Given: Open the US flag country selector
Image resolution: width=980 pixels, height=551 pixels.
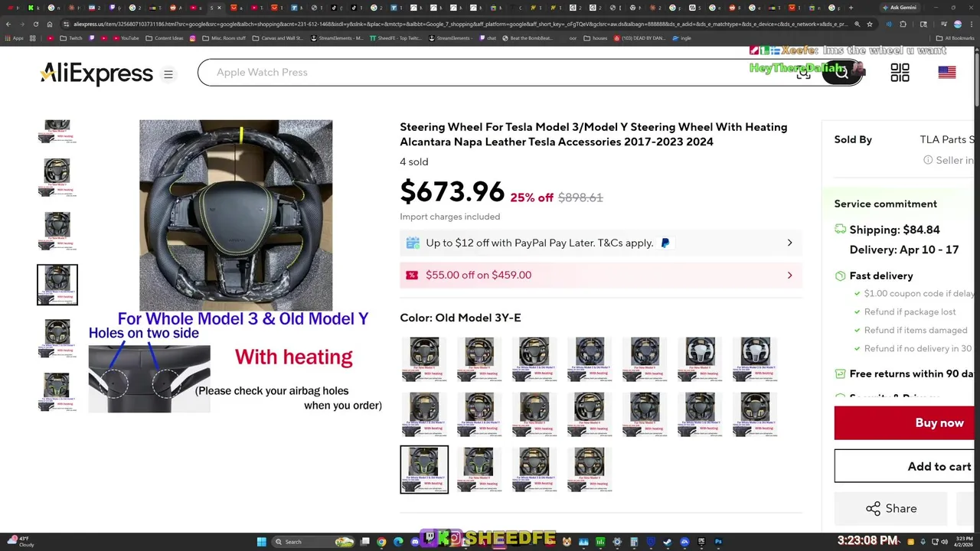Looking at the screenshot, I should click(947, 72).
